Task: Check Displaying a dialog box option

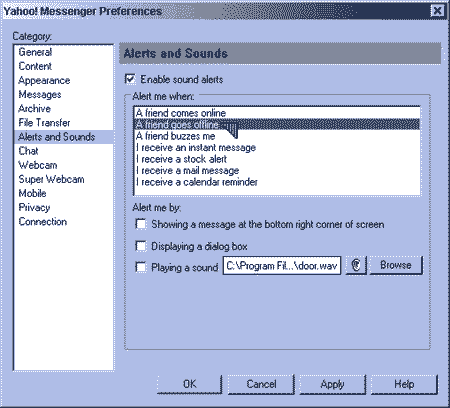Action: pos(141,246)
